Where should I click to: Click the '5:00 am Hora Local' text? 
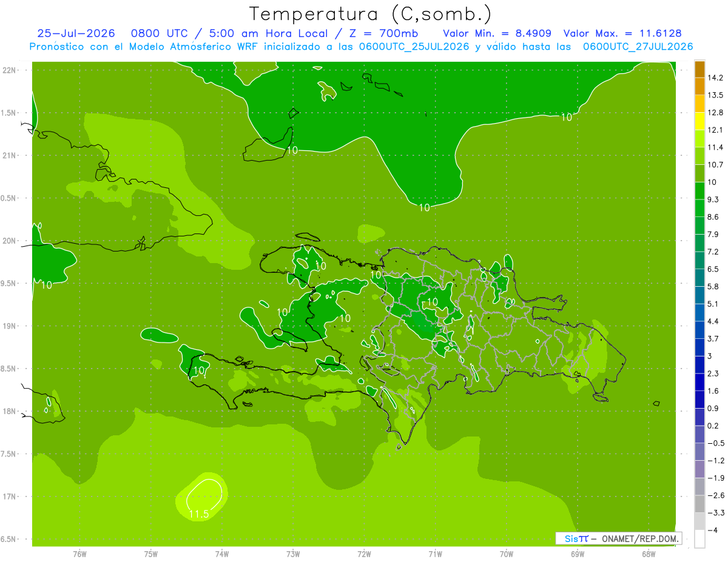tap(268, 33)
